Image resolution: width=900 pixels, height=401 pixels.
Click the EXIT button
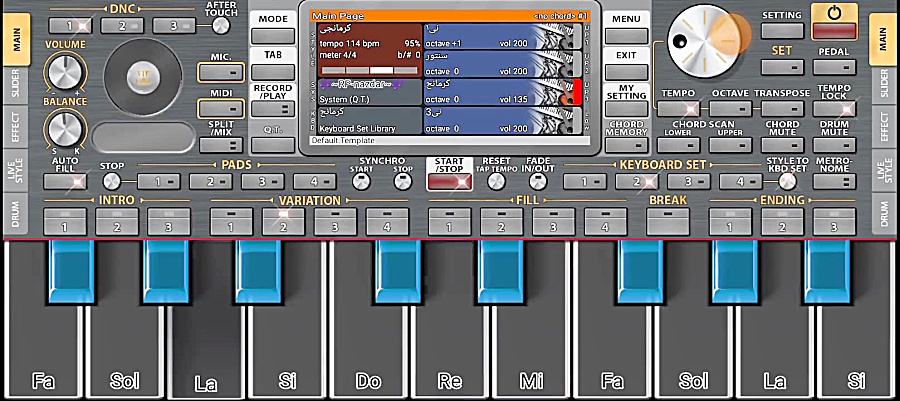click(626, 72)
